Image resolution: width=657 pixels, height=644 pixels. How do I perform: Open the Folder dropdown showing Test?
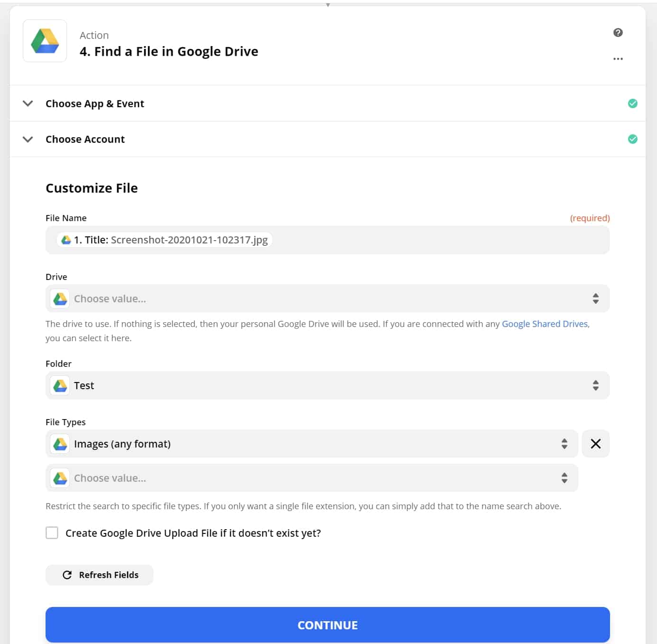coord(327,385)
